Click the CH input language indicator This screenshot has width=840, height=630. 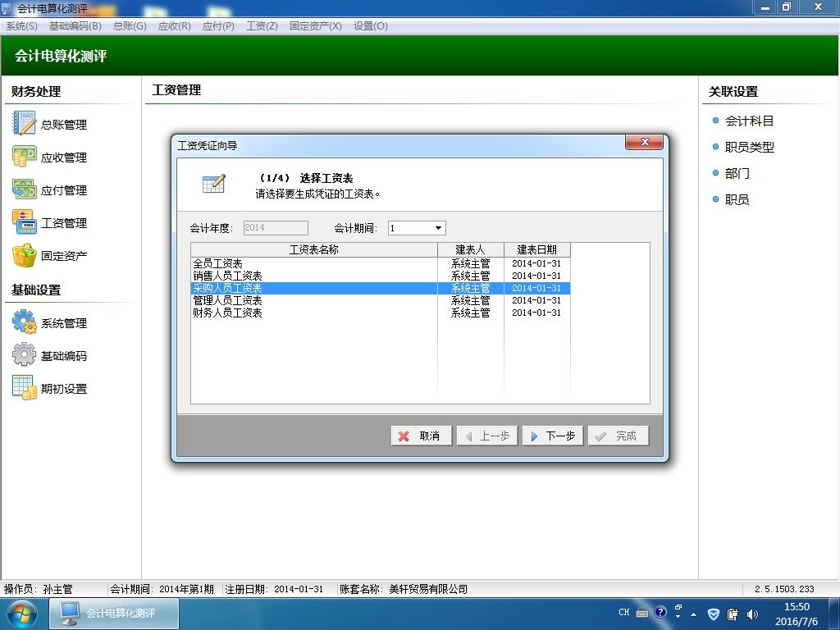pos(624,612)
